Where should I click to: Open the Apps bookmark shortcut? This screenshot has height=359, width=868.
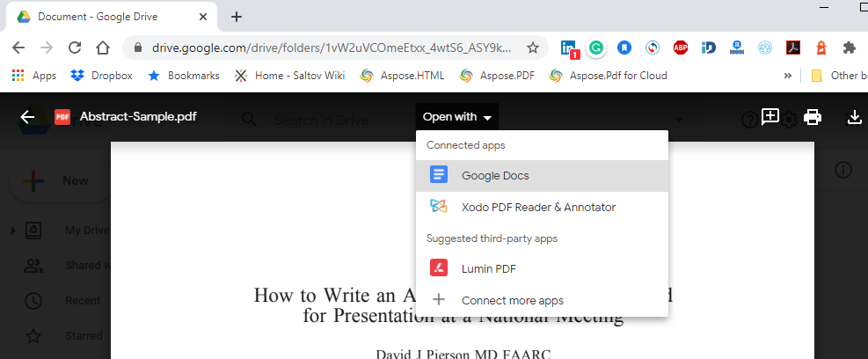pos(33,76)
